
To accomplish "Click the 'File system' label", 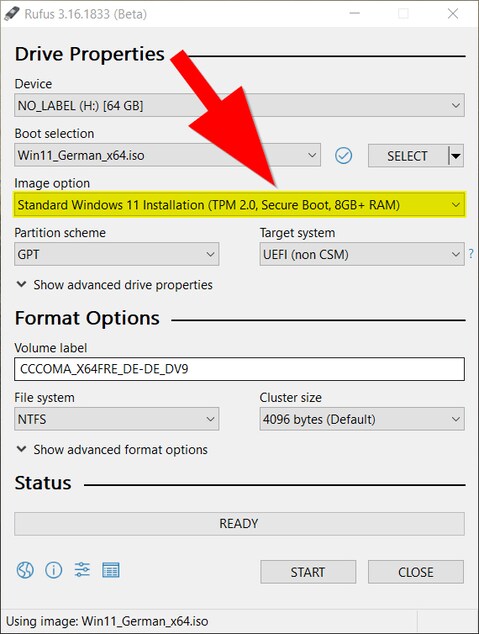I will tap(44, 397).
